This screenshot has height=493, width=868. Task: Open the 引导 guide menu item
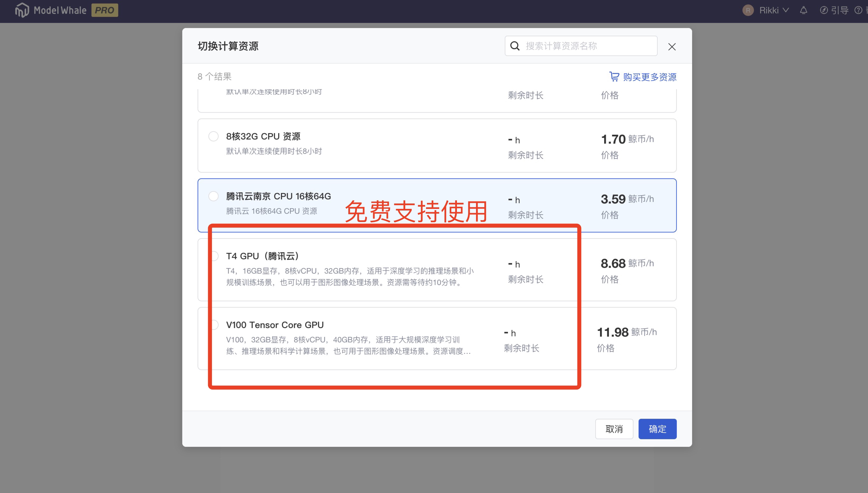839,10
